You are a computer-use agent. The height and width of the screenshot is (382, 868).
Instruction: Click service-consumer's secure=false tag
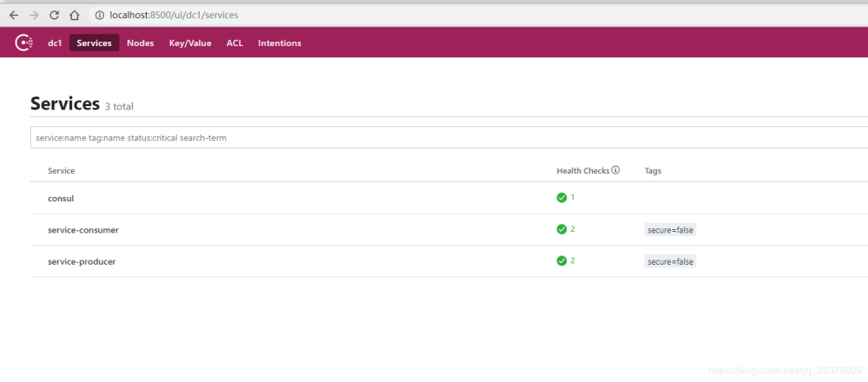(x=670, y=230)
